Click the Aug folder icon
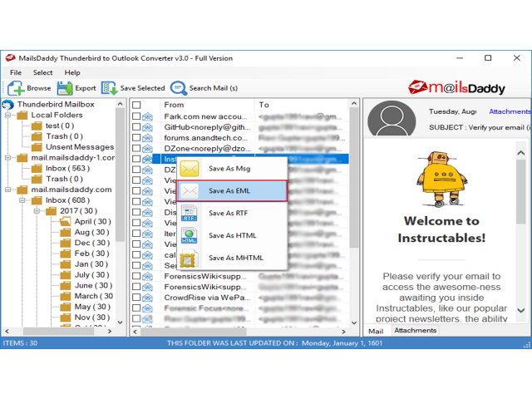Image resolution: width=532 pixels, height=399 pixels. pos(65,233)
